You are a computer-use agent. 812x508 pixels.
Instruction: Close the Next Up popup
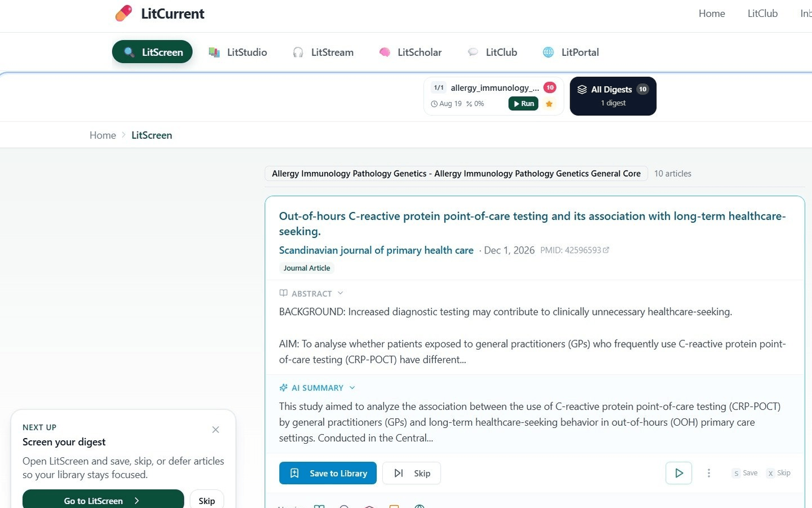click(x=215, y=430)
